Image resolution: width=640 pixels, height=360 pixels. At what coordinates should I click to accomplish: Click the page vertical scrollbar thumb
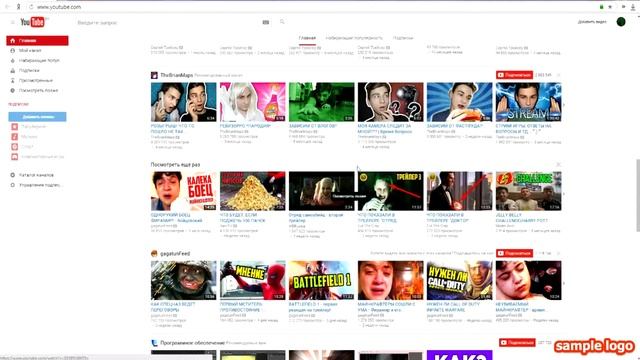click(x=638, y=195)
